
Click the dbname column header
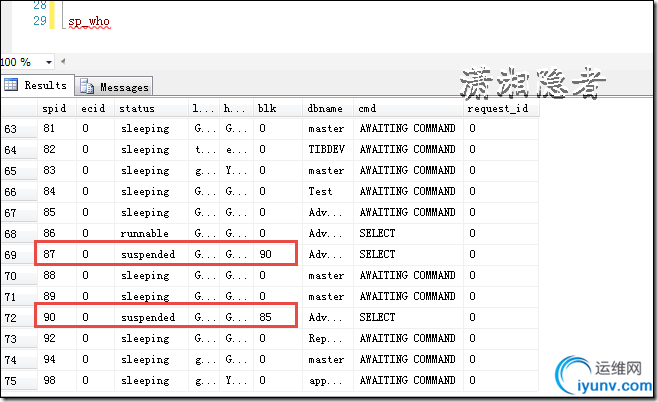(x=328, y=108)
